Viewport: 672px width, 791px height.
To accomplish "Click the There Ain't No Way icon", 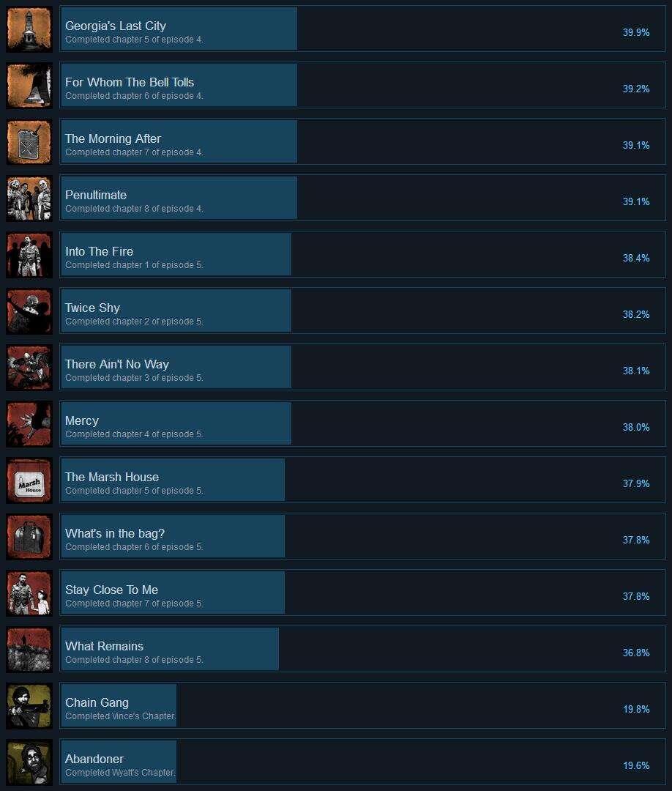I will [29, 368].
